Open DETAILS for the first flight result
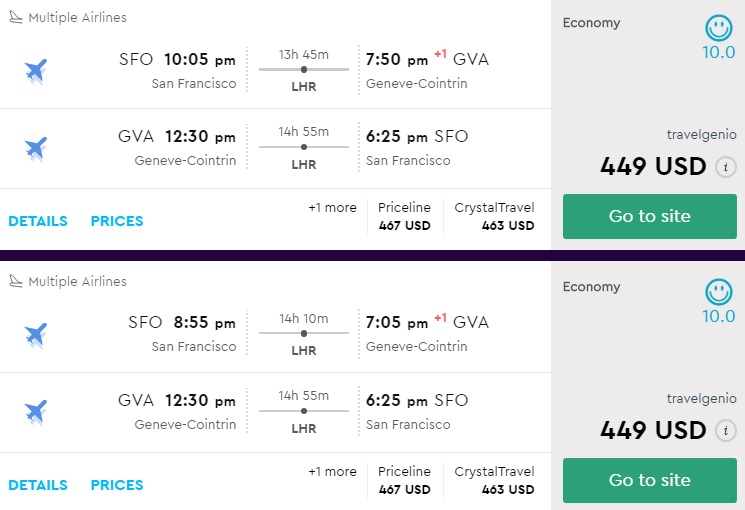 pyautogui.click(x=38, y=221)
